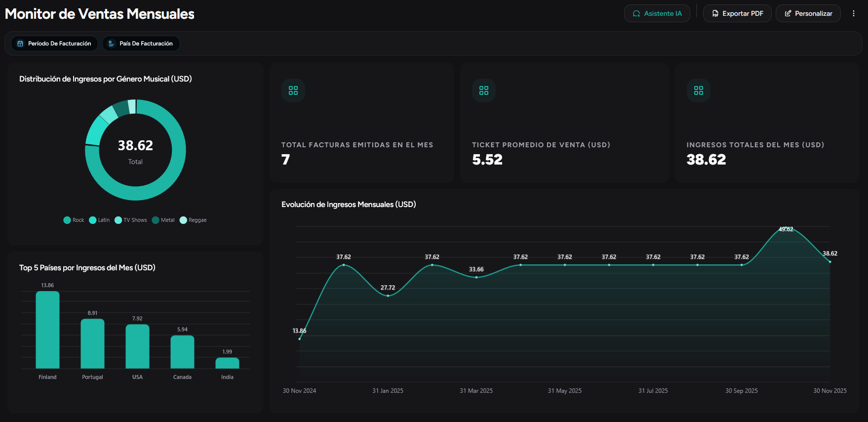Screen dimensions: 868x422
Task: Toggle Latin legend swatch
Action: 92,220
